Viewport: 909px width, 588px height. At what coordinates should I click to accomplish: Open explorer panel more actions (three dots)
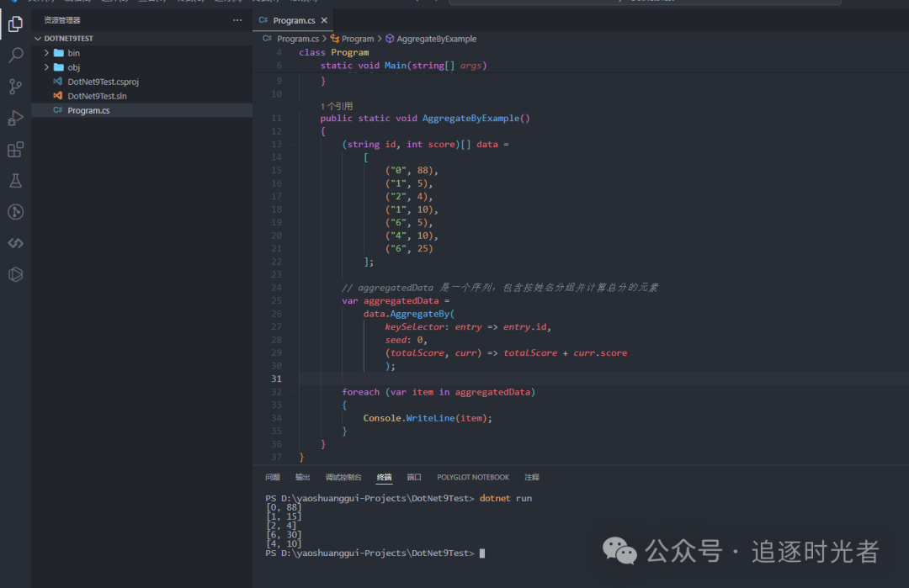click(x=237, y=20)
